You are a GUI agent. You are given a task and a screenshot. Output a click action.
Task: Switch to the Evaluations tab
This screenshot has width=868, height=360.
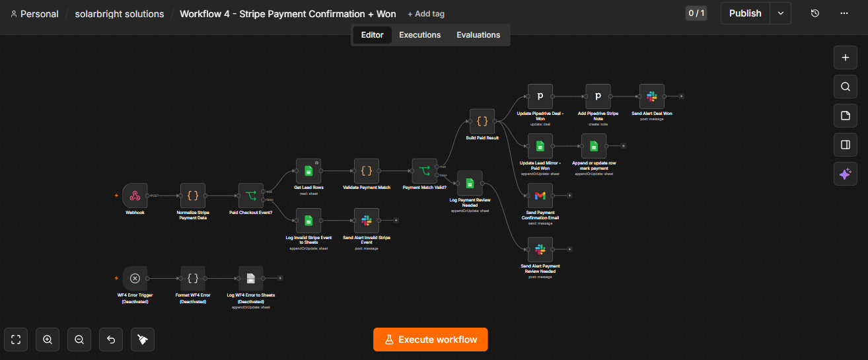pyautogui.click(x=478, y=35)
